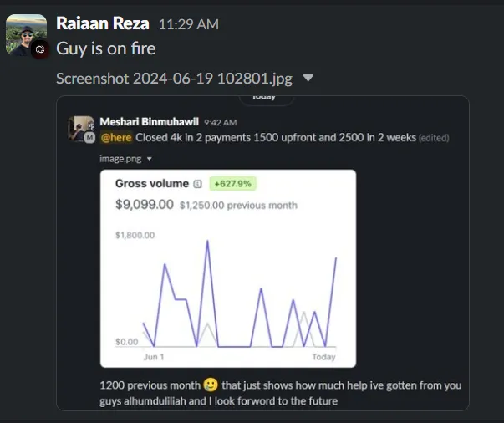
Task: Click Meshari Binmuhawil's profile picture
Action: (81, 129)
